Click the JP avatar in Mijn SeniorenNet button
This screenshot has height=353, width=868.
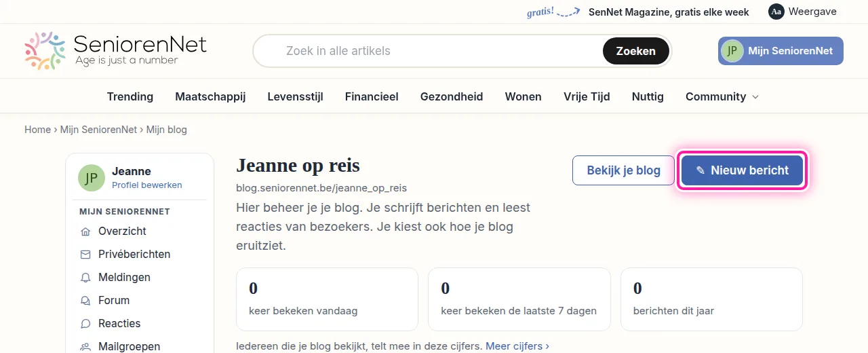732,51
